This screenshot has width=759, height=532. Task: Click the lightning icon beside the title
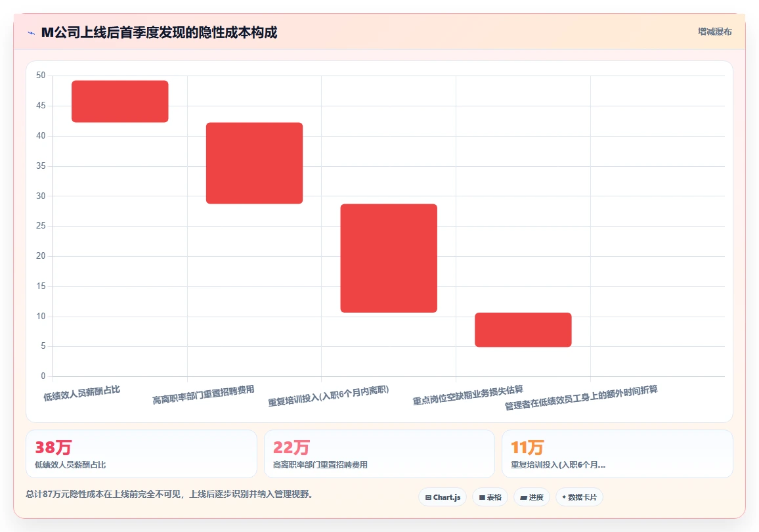pyautogui.click(x=32, y=33)
